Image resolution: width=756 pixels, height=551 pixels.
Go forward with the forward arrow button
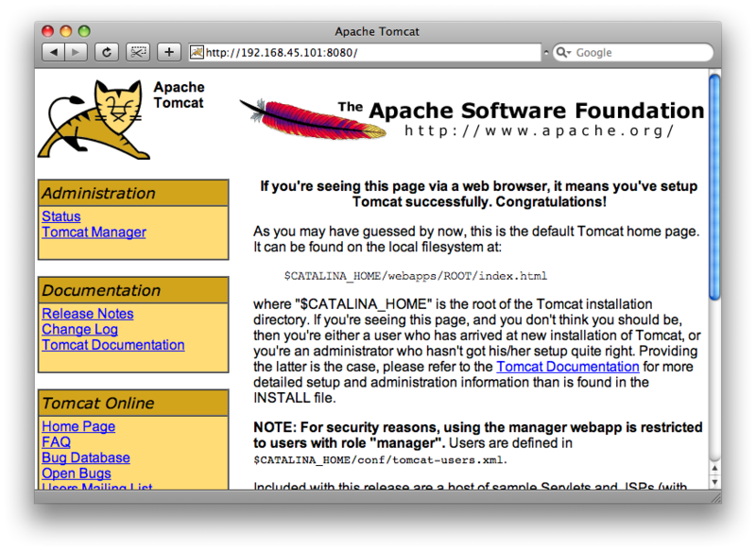pos(76,52)
